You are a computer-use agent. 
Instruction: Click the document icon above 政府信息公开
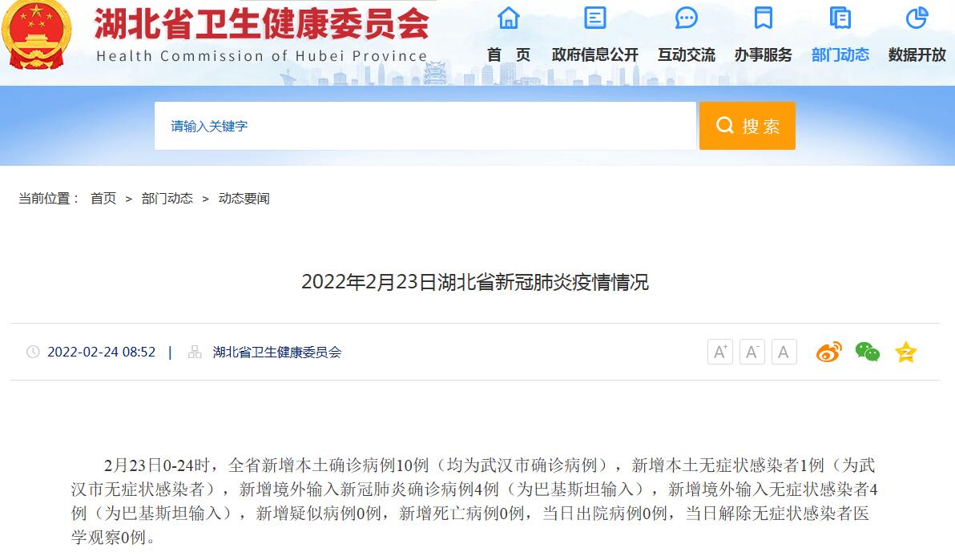(594, 18)
